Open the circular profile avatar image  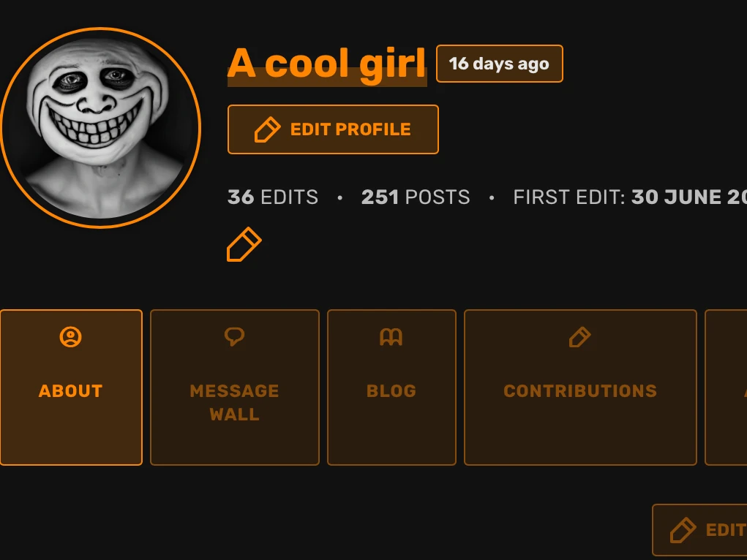pyautogui.click(x=100, y=128)
